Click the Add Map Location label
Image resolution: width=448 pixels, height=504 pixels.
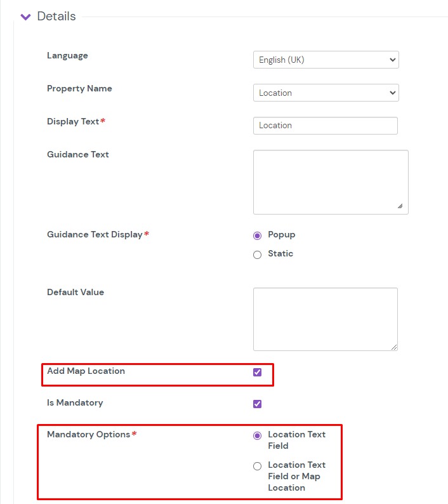[x=86, y=371]
